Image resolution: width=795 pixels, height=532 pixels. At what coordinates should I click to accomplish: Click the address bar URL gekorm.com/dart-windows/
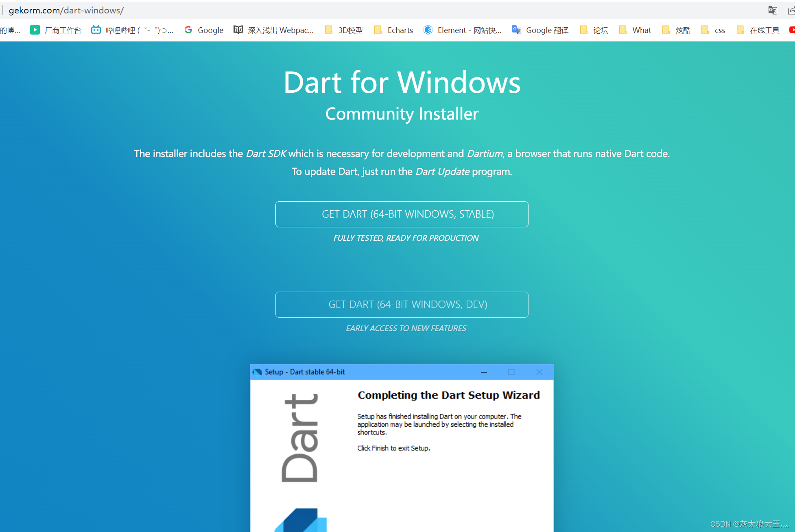pos(66,10)
